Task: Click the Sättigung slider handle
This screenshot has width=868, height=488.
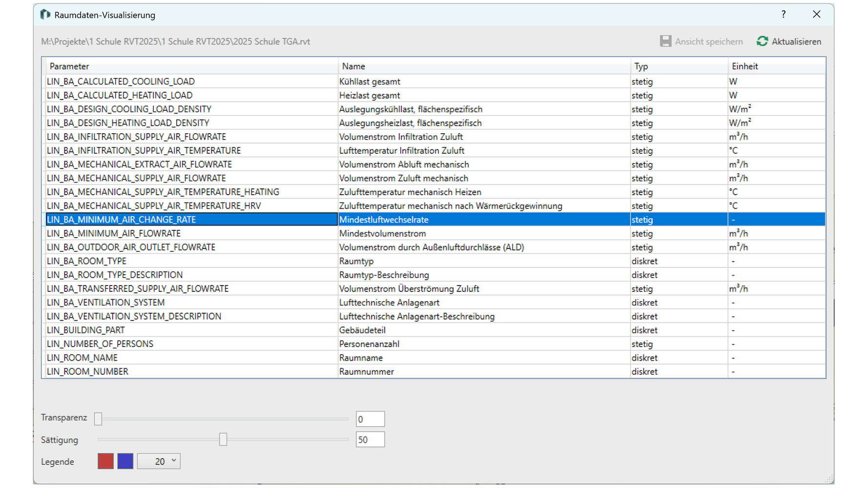Action: [223, 440]
